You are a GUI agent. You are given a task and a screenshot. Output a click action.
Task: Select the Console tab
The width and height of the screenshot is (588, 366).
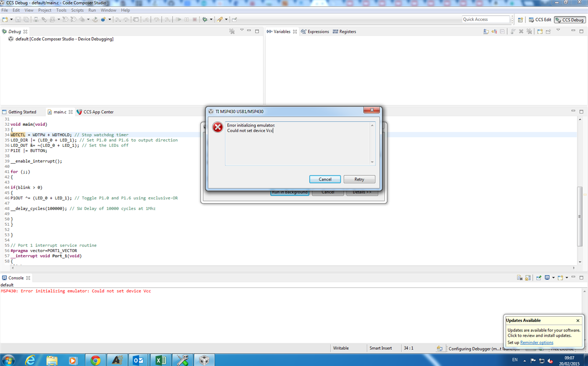coord(16,278)
